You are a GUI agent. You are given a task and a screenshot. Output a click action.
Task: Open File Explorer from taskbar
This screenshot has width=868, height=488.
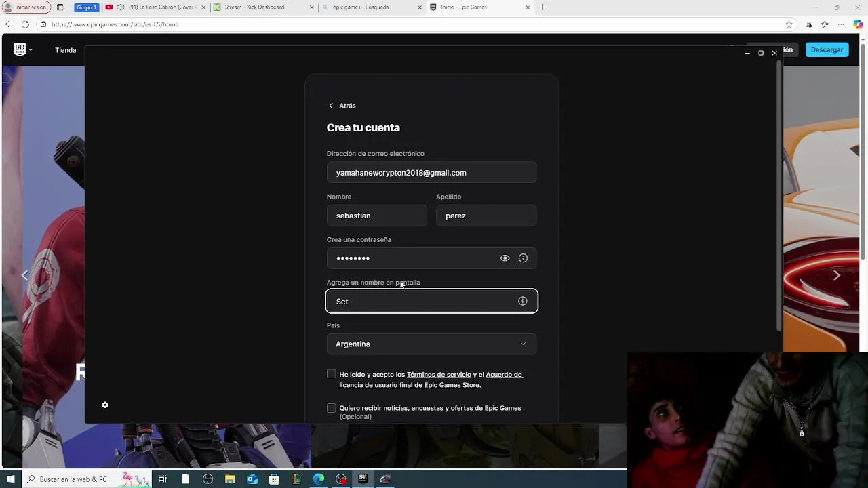pyautogui.click(x=230, y=479)
